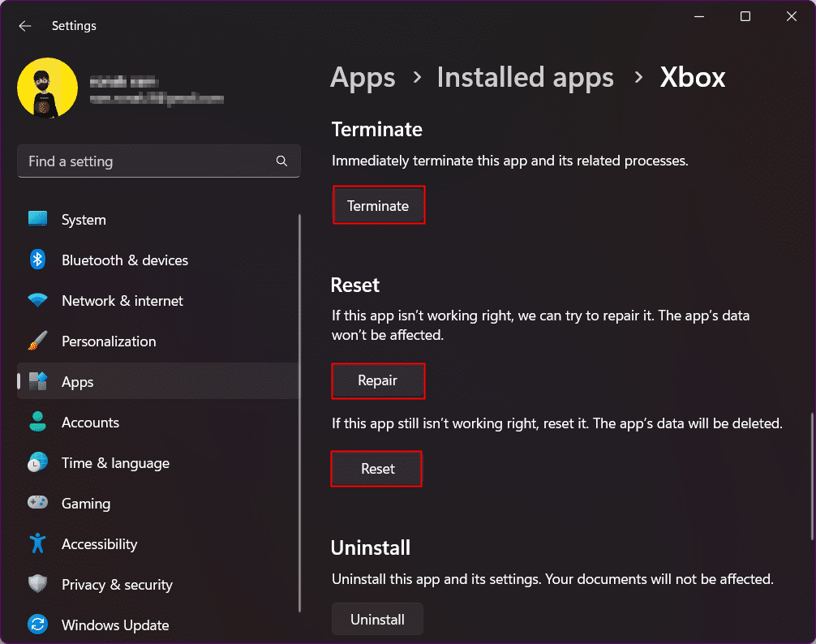Click the Uninstall section heading
Screen dimensions: 816x644
tap(371, 547)
